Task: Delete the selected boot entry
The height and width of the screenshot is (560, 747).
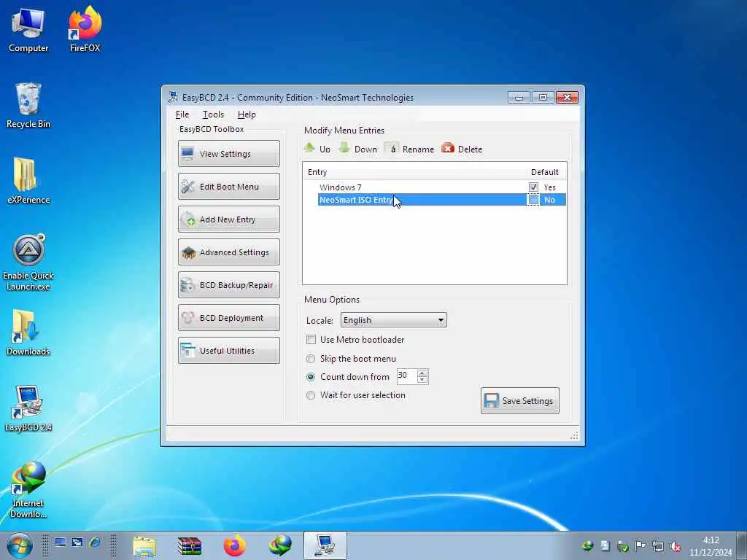Action: [462, 149]
